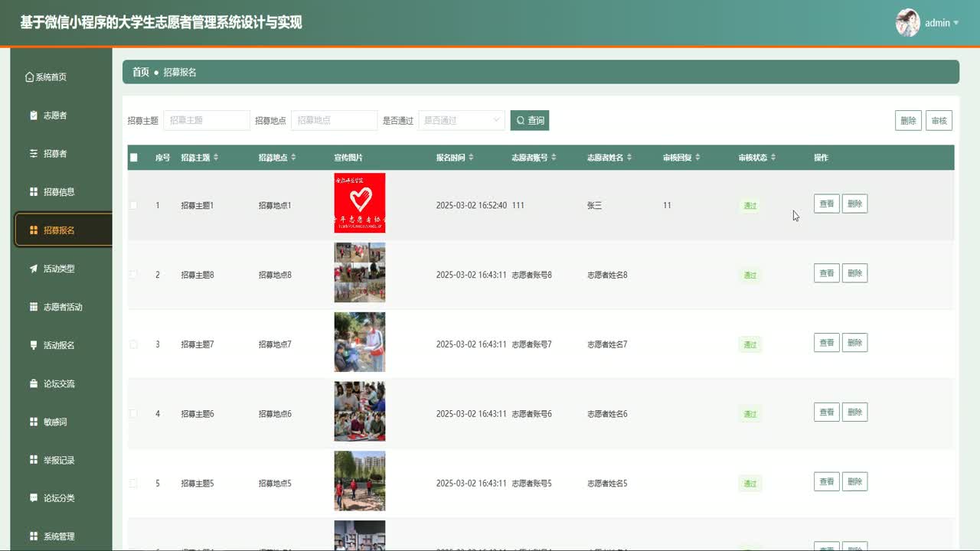Click 查看 for row 招募主题1
The image size is (980, 551).
[827, 204]
